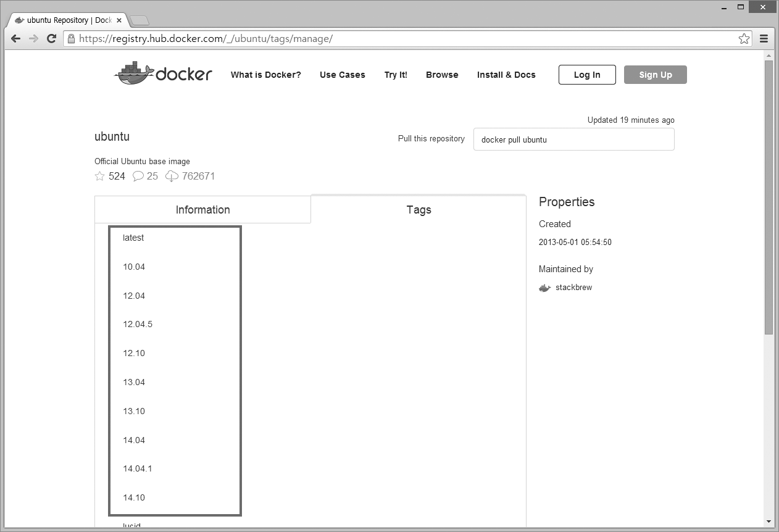Click the browser back arrow
Viewport: 779px width, 532px height.
16,39
